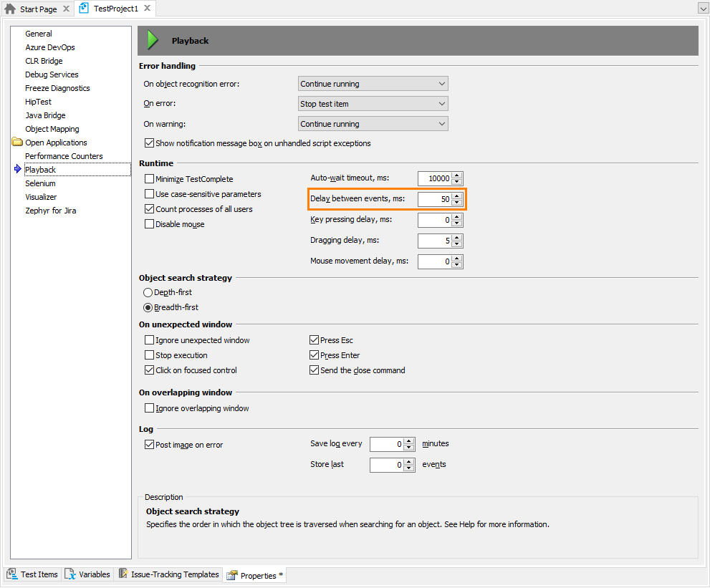Select the Depth-first radio button
This screenshot has height=588, width=710.
point(148,292)
